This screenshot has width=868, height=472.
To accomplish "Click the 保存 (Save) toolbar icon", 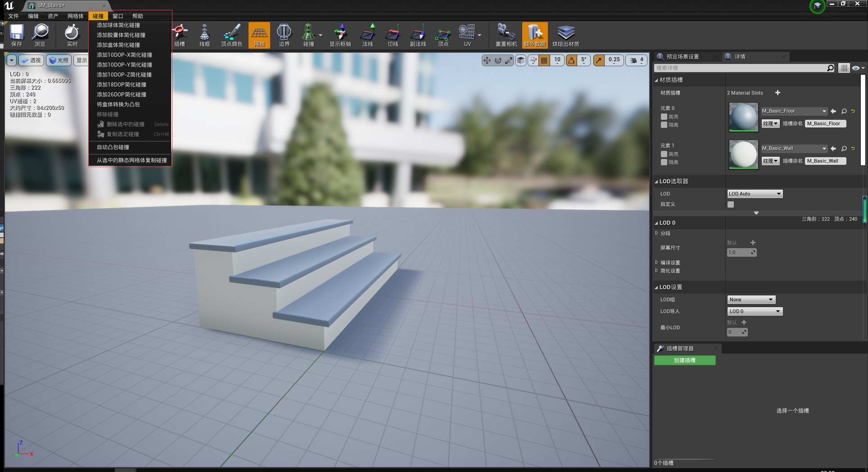I will click(17, 35).
